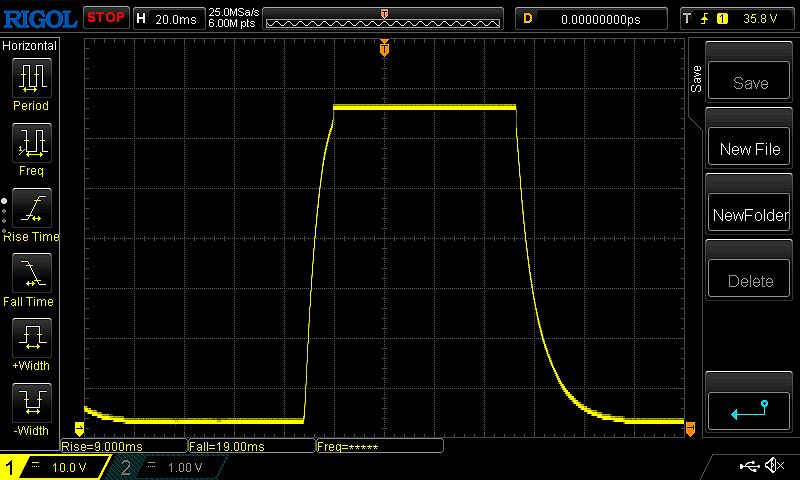Select the Period measurement icon

tap(32, 78)
